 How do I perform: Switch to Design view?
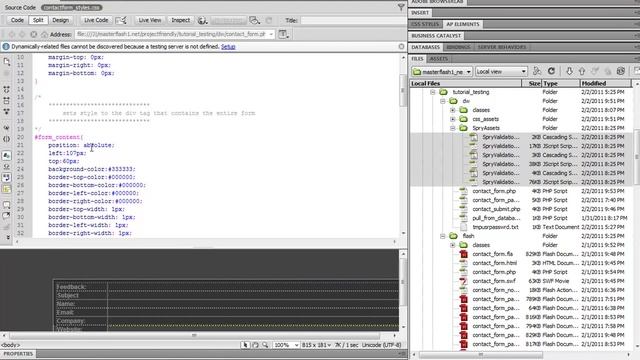(x=60, y=20)
